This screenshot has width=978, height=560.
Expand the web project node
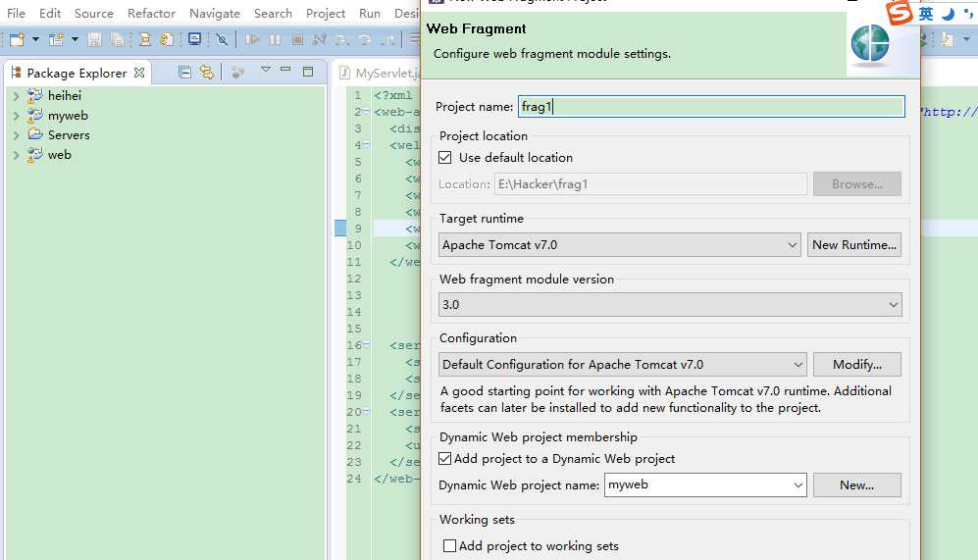click(17, 155)
